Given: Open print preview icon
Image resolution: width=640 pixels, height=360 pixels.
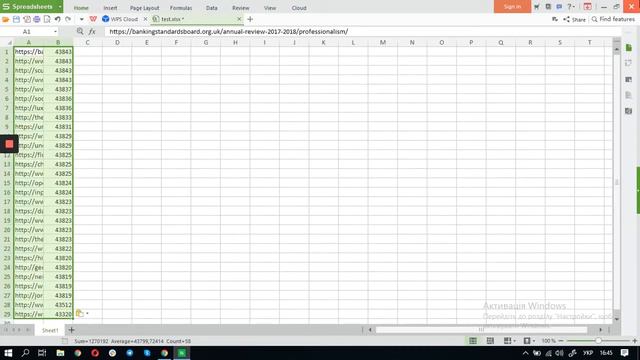Looking at the screenshot, I should pyautogui.click(x=47, y=19).
